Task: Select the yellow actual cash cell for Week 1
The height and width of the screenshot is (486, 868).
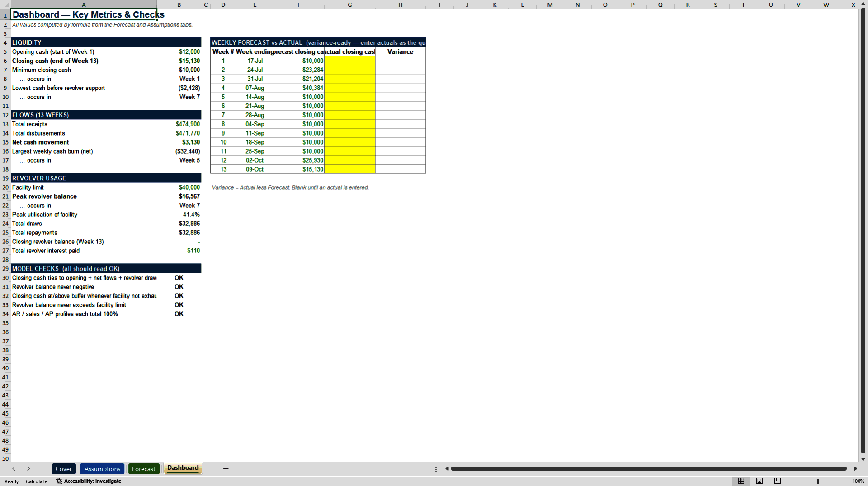Action: [x=350, y=61]
